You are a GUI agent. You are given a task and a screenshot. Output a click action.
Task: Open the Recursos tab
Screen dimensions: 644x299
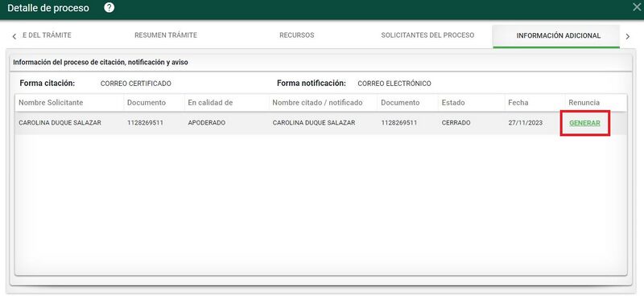coord(297,35)
